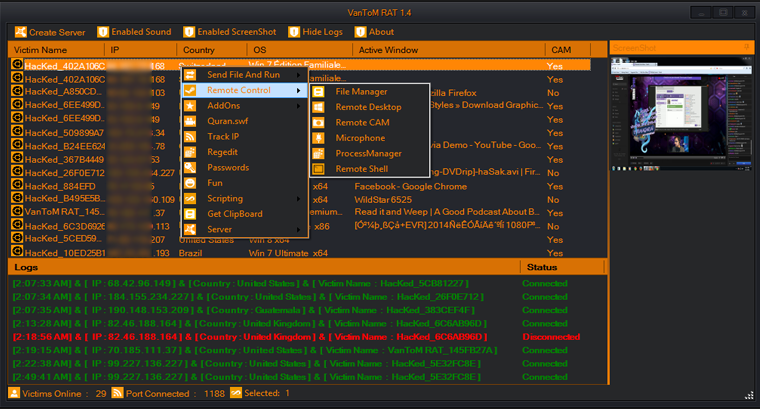760x409 pixels.
Task: Click the Remote Shell icon in the submenu
Action: [x=318, y=169]
